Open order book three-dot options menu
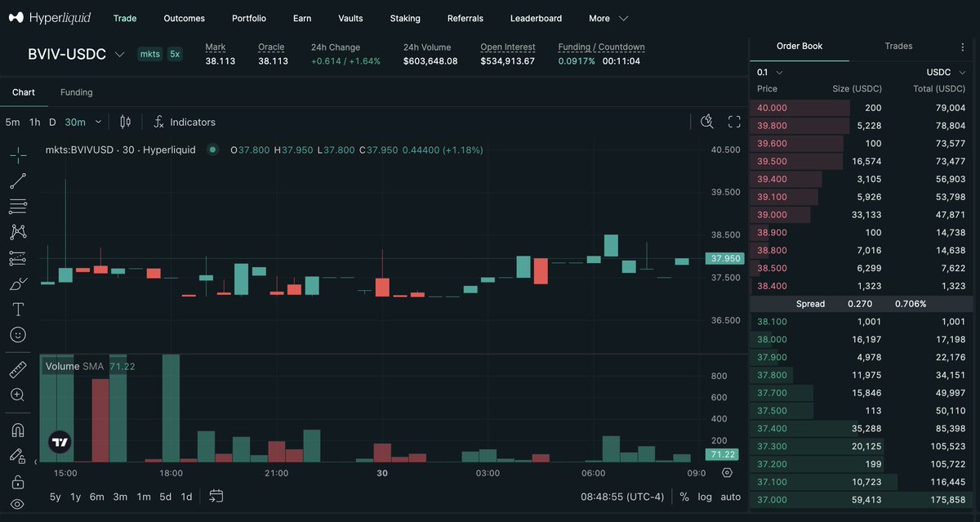 (x=963, y=47)
